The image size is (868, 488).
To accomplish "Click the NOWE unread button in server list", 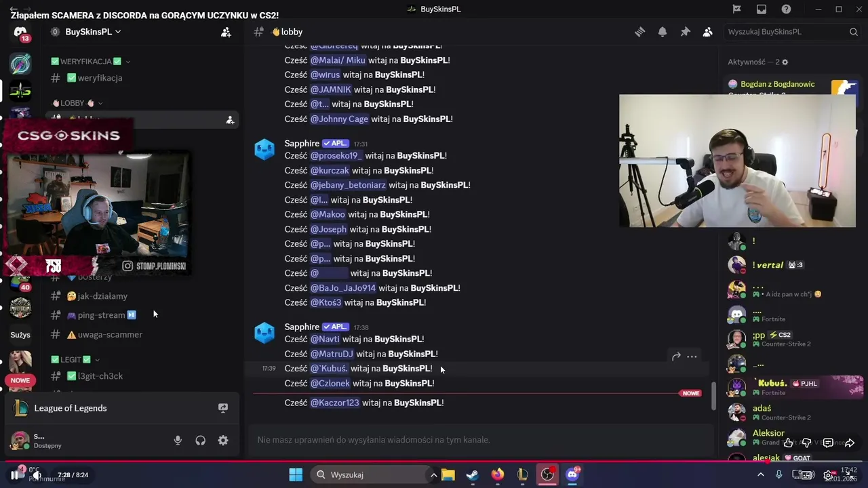I will 20,380.
